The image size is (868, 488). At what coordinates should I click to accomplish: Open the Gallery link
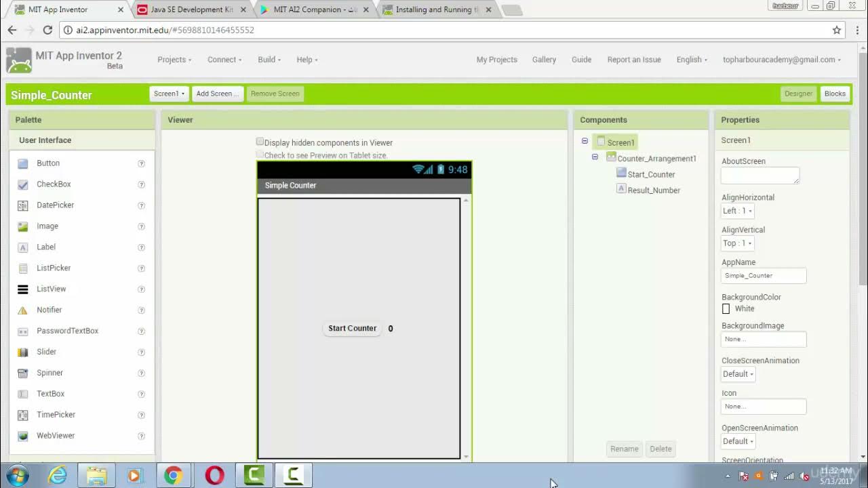pyautogui.click(x=544, y=60)
